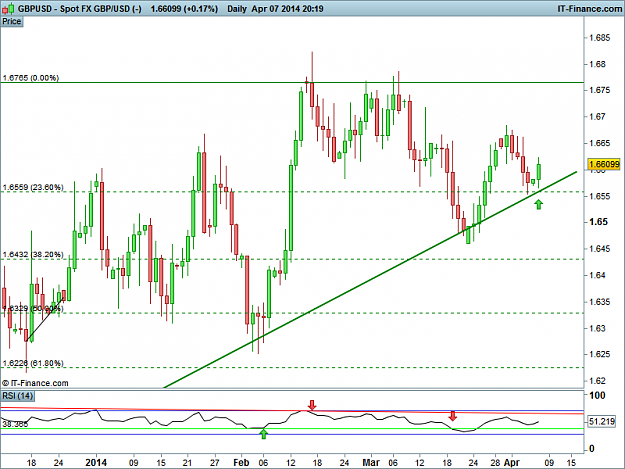
Task: Select the 1.6559 (23.60%) Fibonacci label
Action: pyautogui.click(x=33, y=187)
